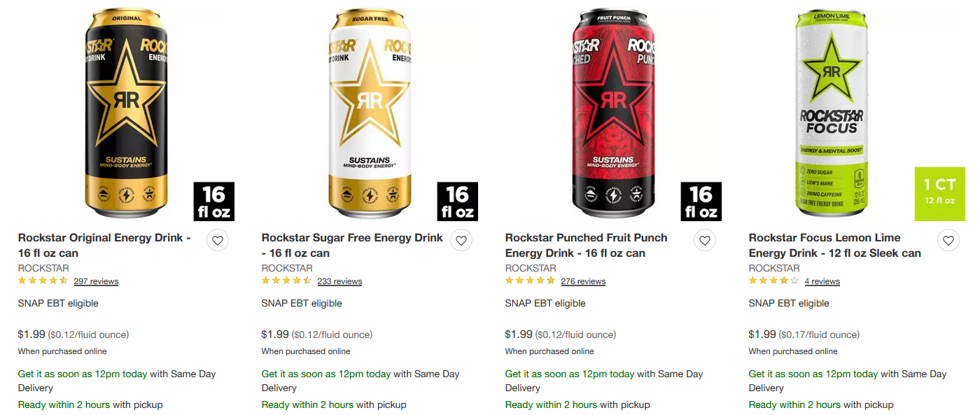Viewport: 980px width, 415px height.
Task: Heart the Rockstar Focus Lemon Lime drink
Action: 948,241
